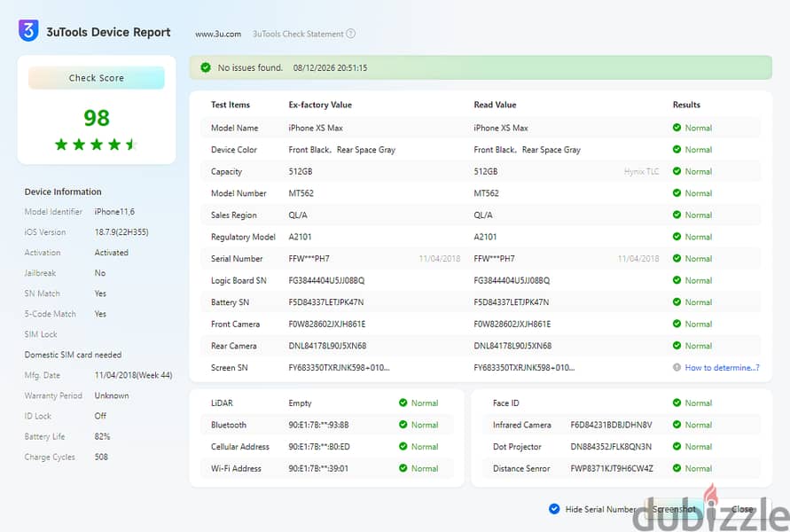Select the iOS version 18.7.9(22H355) value

[121, 232]
